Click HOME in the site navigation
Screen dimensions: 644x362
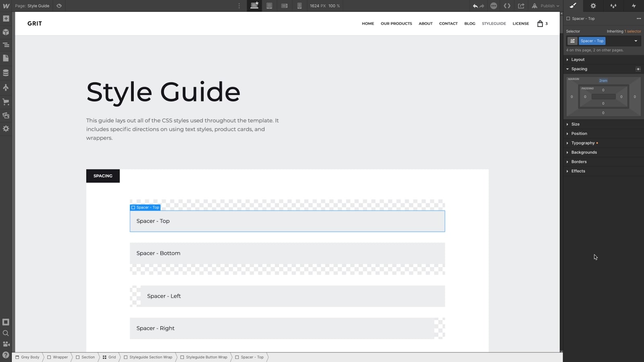pos(368,24)
